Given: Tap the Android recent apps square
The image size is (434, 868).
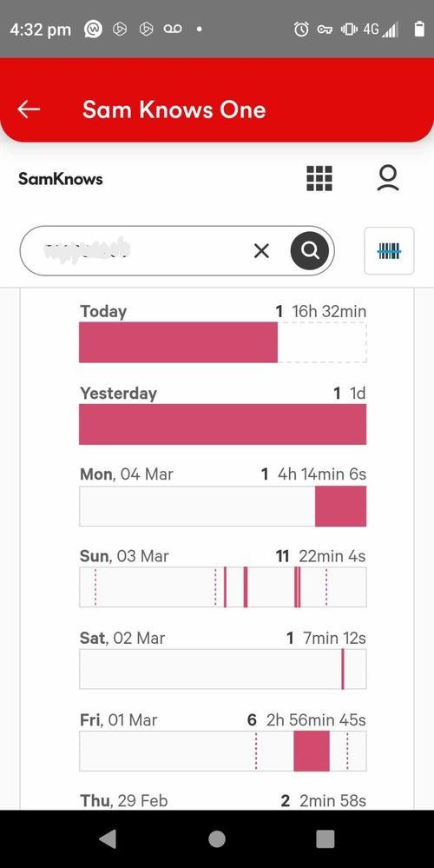Looking at the screenshot, I should click(x=325, y=838).
